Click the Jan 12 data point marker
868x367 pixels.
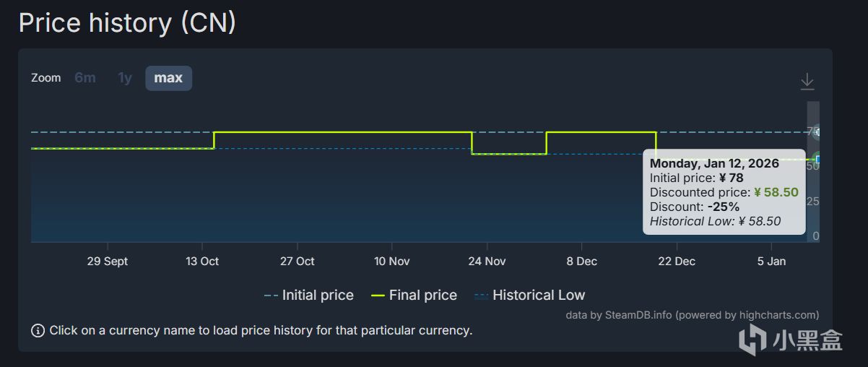(818, 159)
